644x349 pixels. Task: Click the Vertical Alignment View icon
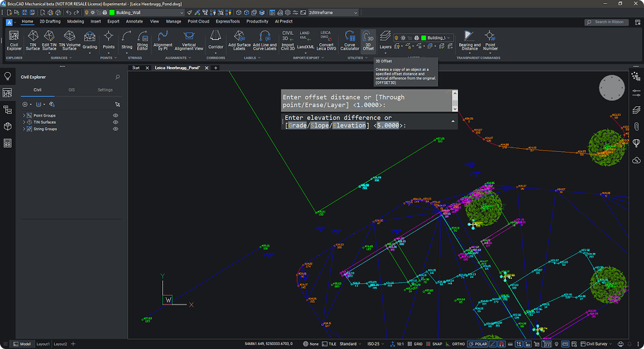coord(189,39)
